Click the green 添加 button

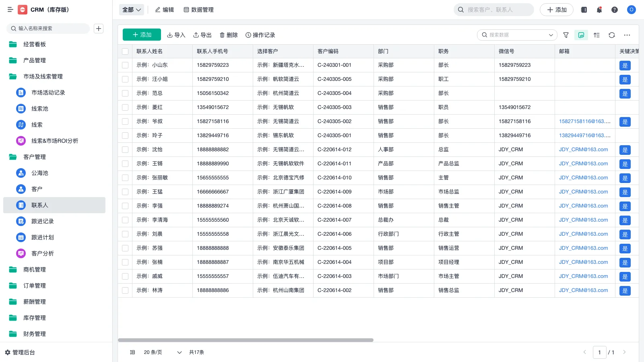(x=142, y=35)
